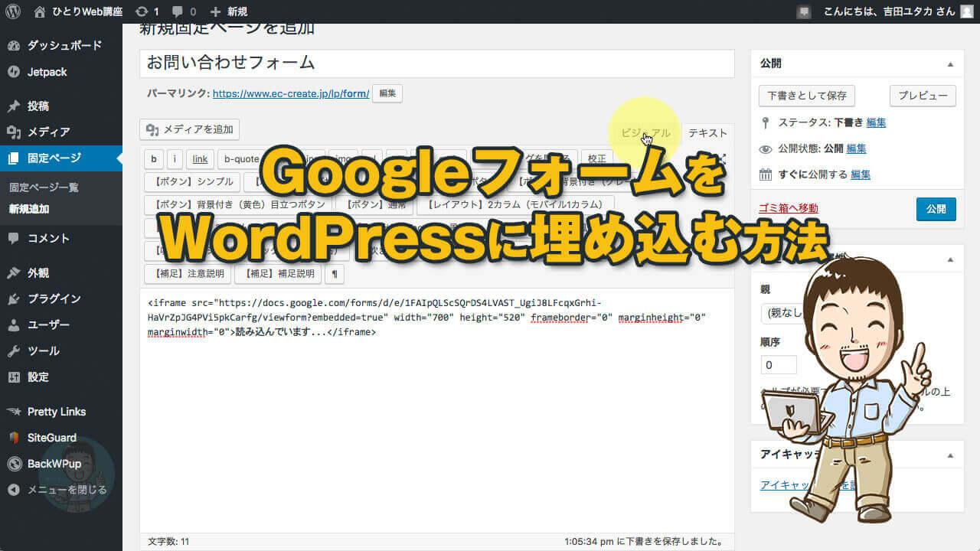Open Pretty Links in sidebar
The image size is (980, 551).
coord(61,411)
